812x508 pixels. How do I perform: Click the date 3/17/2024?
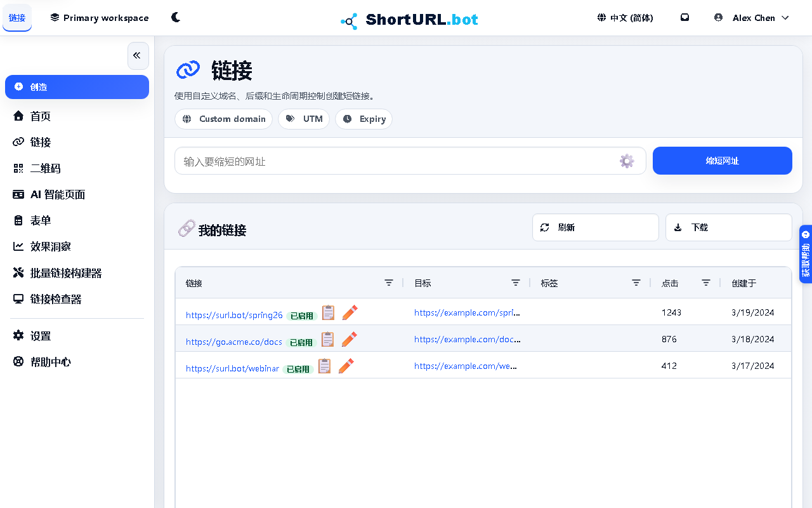tap(753, 366)
